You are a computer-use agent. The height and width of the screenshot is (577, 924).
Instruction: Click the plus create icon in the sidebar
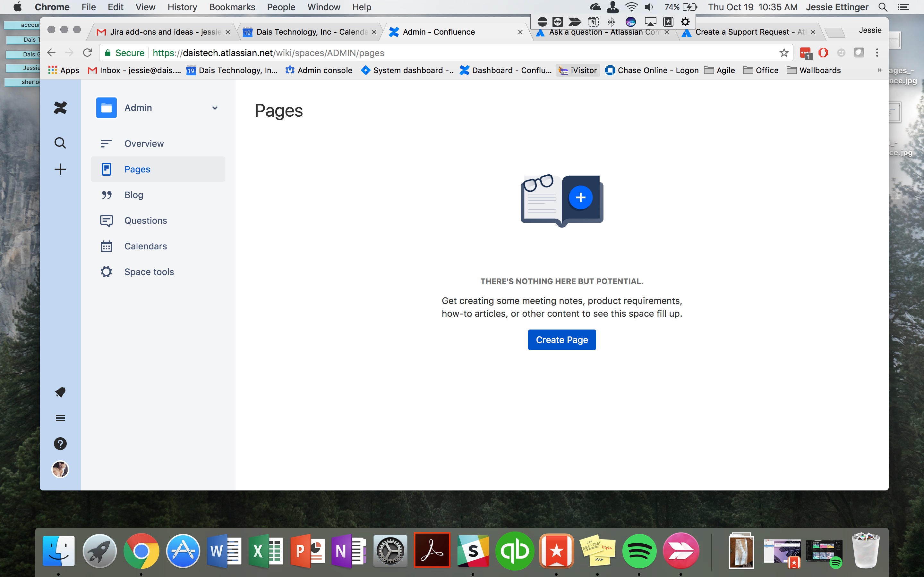[60, 169]
